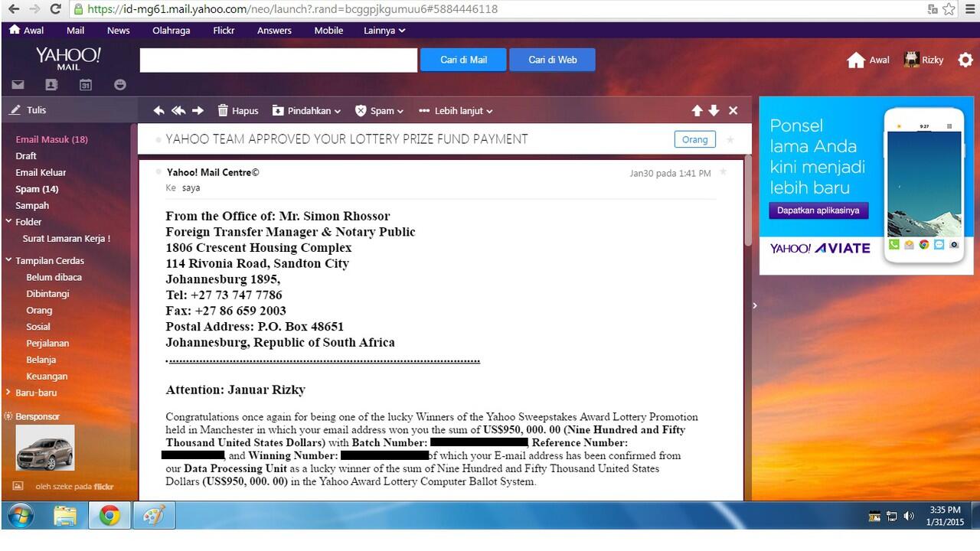The image size is (980, 551).
Task: Open the settings gear icon
Action: point(965,60)
